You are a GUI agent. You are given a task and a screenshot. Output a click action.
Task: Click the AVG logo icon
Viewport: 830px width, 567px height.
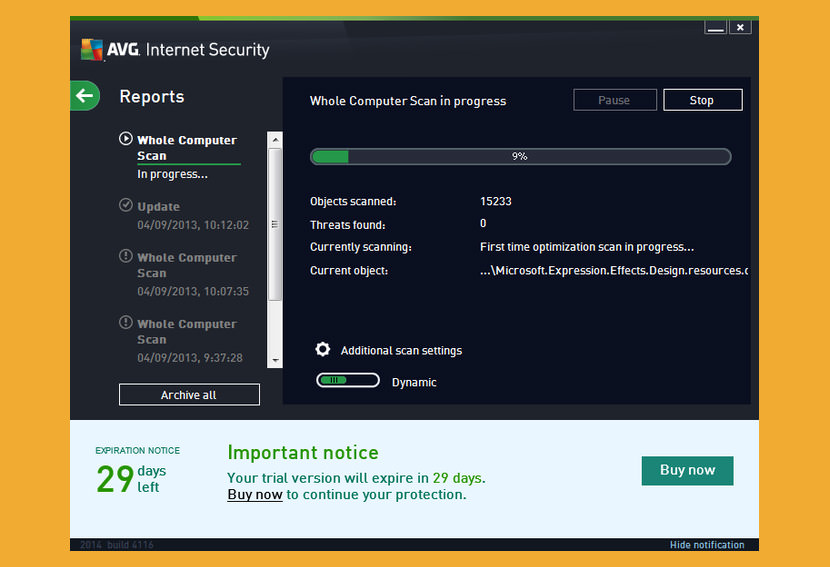tap(92, 50)
